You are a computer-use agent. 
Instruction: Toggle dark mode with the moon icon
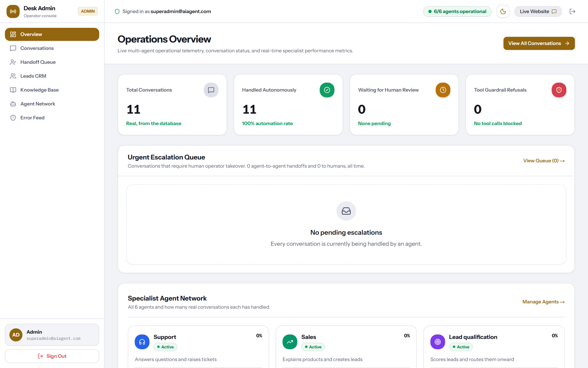503,11
